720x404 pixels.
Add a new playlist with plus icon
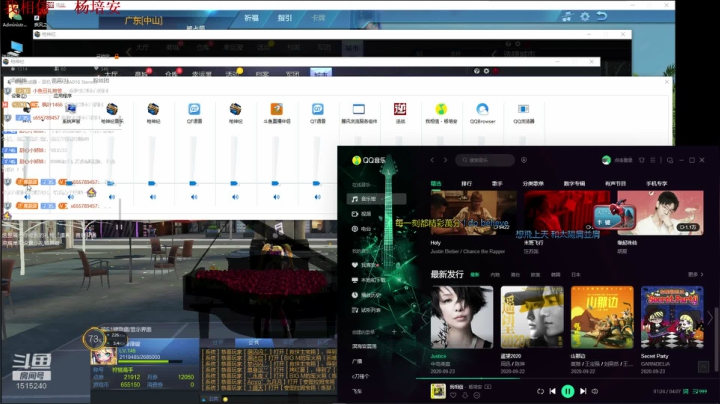394,331
